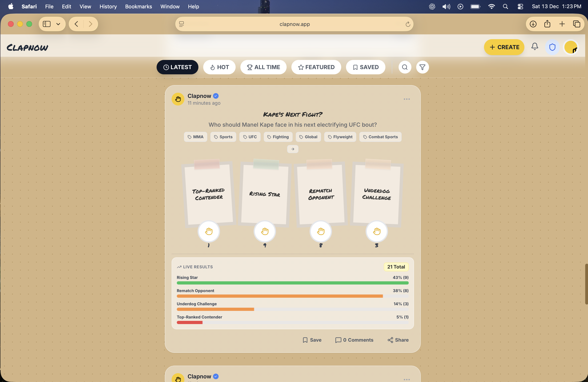Click the Create button
The image size is (588, 382).
(504, 47)
